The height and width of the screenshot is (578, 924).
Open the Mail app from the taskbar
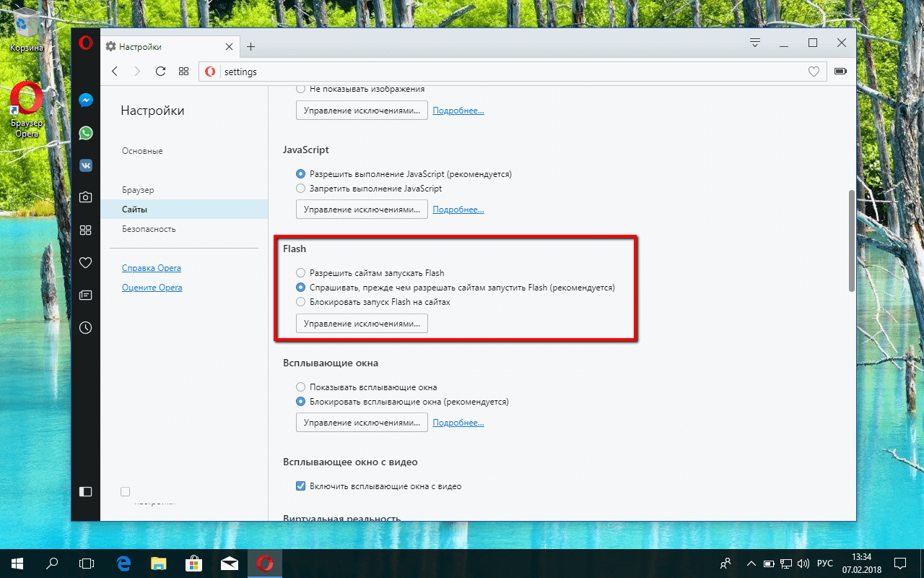point(229,563)
